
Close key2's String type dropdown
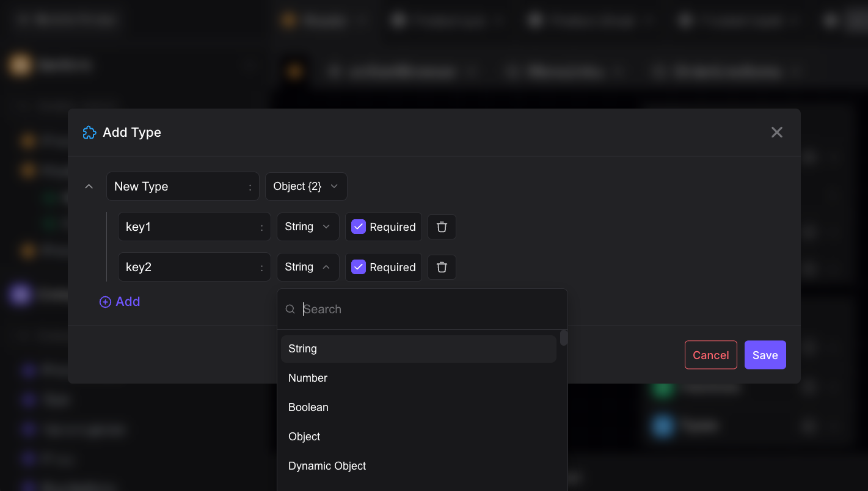308,267
